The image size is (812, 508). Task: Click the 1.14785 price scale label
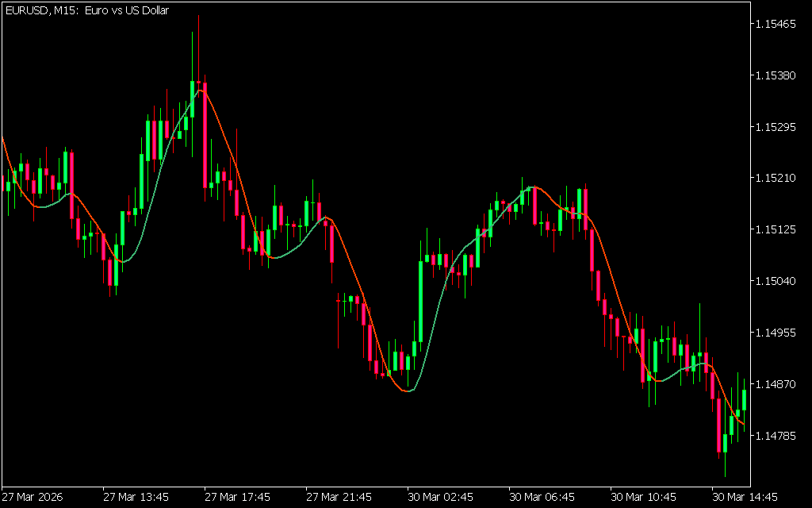point(777,436)
